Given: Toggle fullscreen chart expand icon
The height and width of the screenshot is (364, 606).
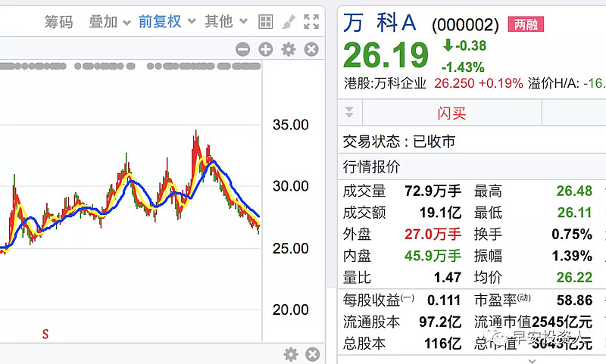Looking at the screenshot, I should point(311,22).
